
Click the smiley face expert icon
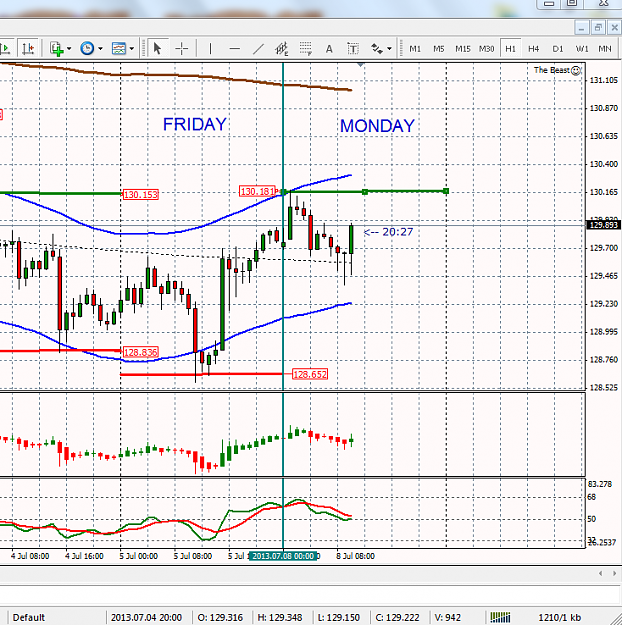point(576,71)
